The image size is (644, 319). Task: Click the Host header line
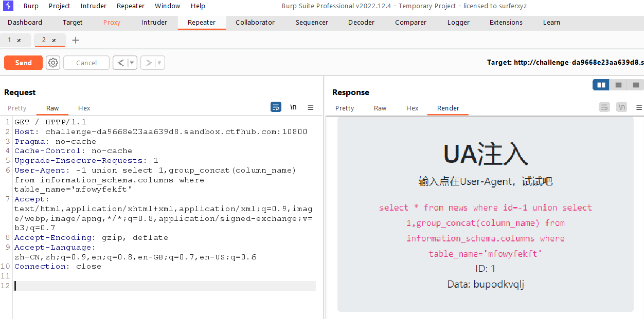161,132
